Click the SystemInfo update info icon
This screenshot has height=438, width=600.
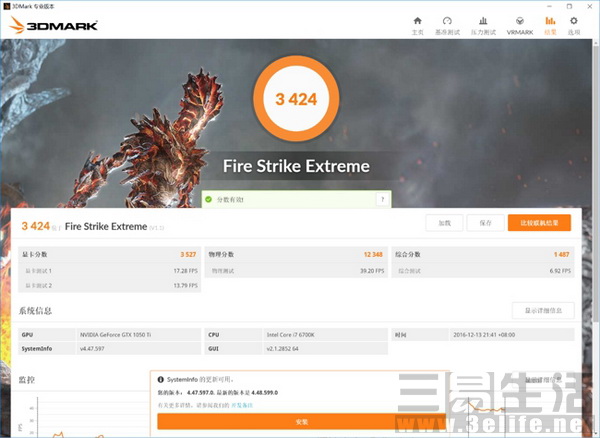[161, 379]
